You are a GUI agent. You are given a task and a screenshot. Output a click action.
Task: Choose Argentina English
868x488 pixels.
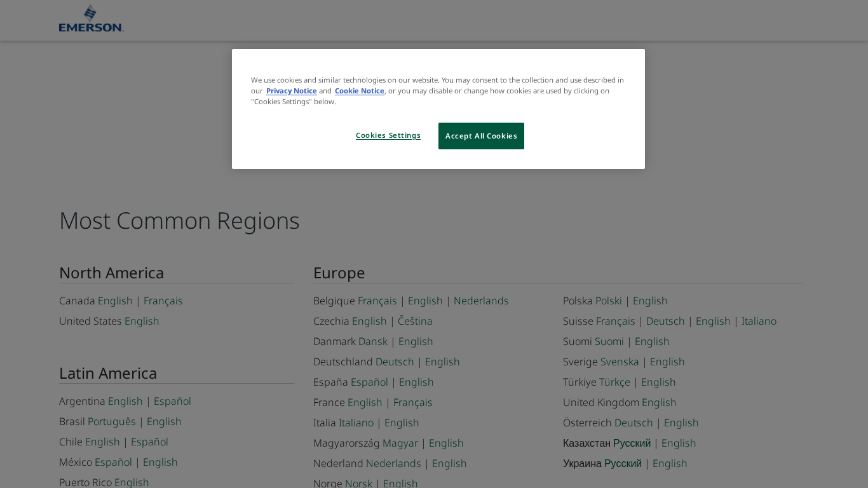tap(125, 401)
